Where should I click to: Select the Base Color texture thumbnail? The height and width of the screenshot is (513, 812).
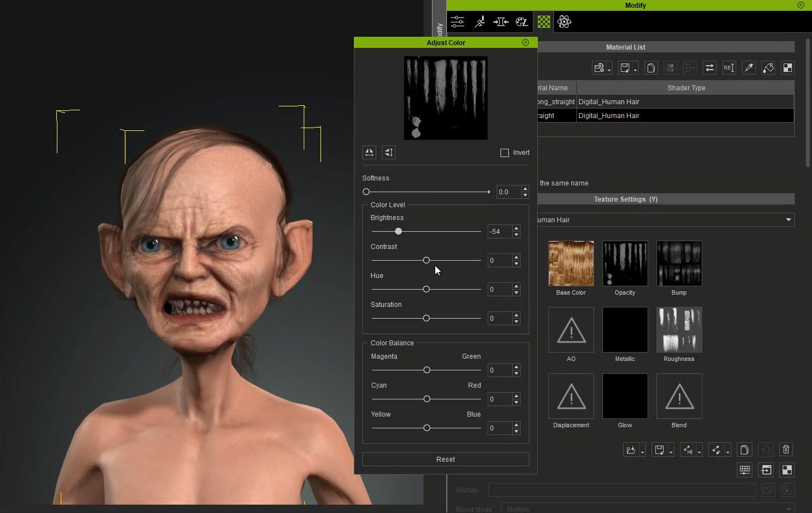pyautogui.click(x=571, y=263)
